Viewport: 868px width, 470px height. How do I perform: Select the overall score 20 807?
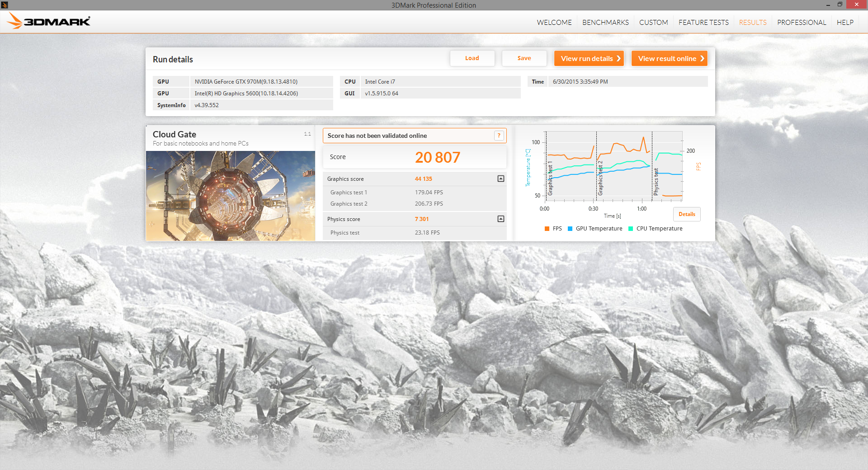(x=438, y=157)
